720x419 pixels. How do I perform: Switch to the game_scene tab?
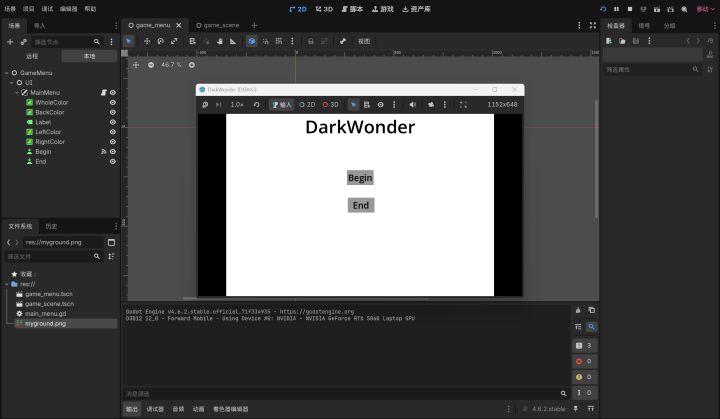coord(217,25)
